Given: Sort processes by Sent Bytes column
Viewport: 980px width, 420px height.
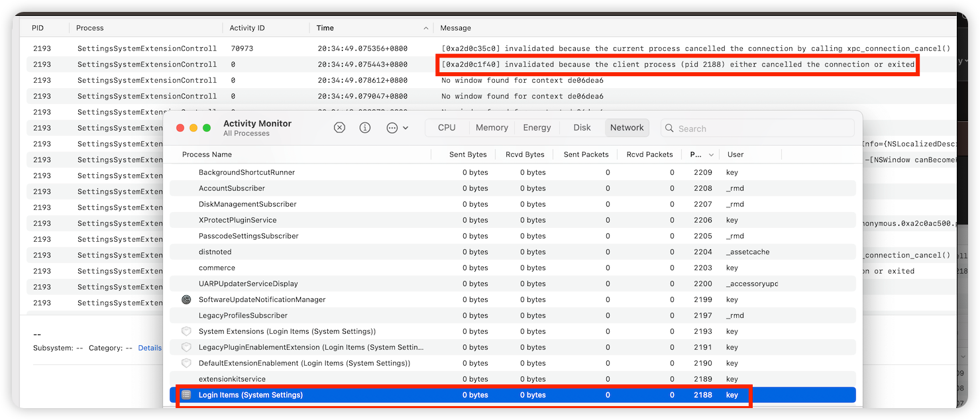Looking at the screenshot, I should (x=468, y=154).
